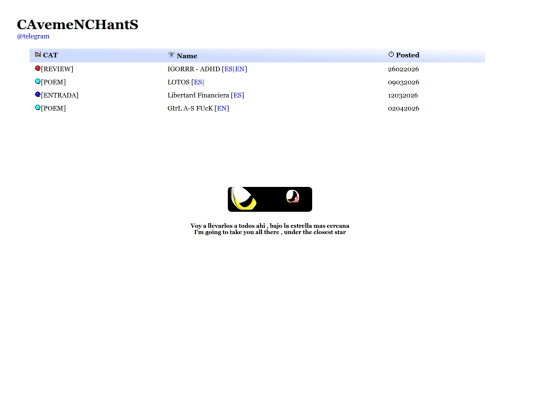Click the cat eyes banner image
Image resolution: width=540 pixels, height=405 pixels.
click(270, 199)
